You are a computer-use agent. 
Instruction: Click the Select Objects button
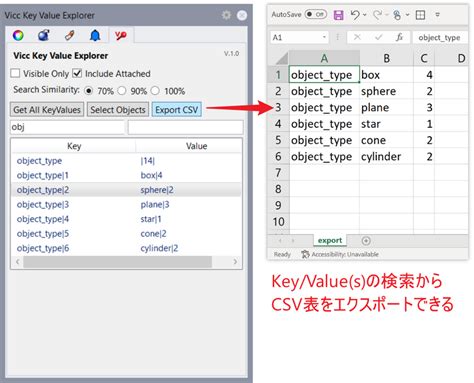[118, 110]
